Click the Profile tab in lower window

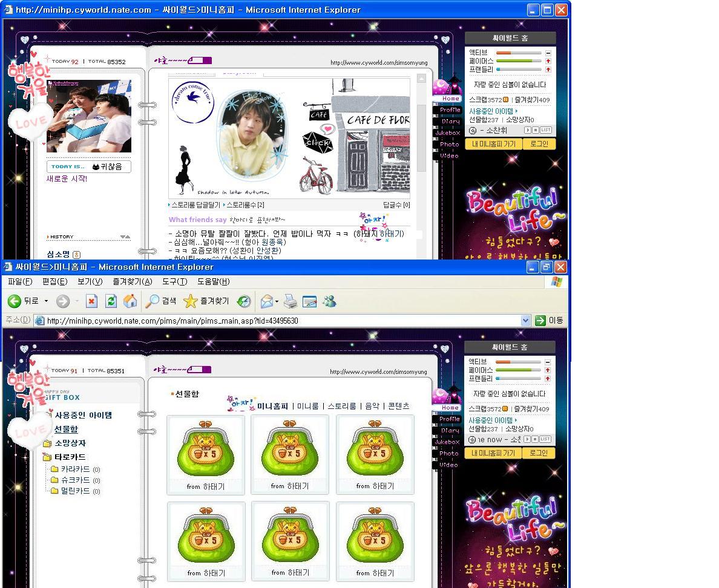tap(449, 419)
